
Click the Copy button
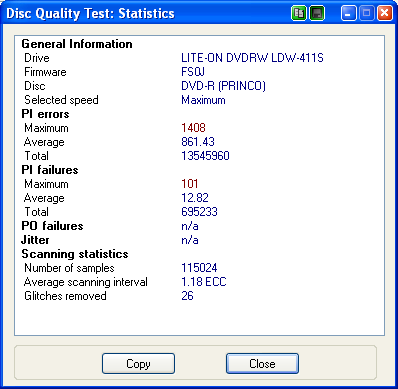[x=138, y=364]
